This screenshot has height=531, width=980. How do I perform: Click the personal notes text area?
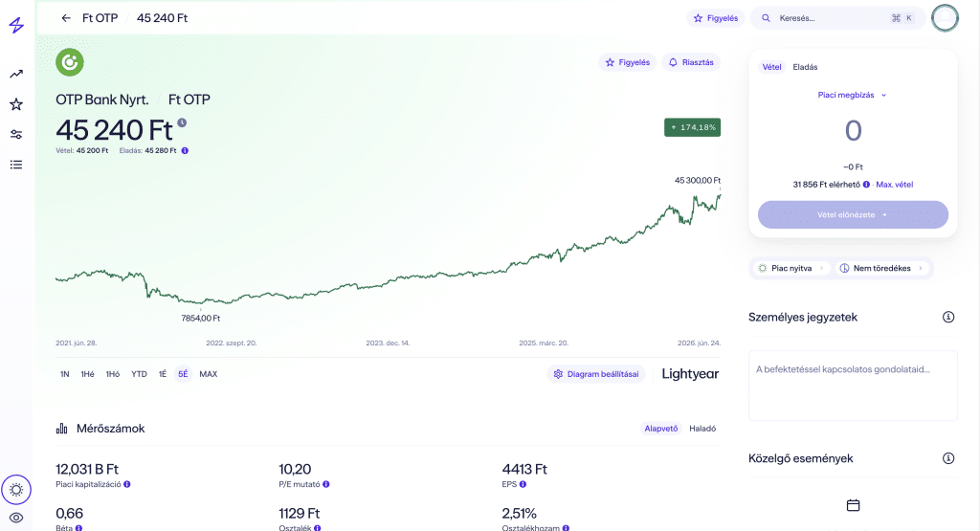pos(853,386)
